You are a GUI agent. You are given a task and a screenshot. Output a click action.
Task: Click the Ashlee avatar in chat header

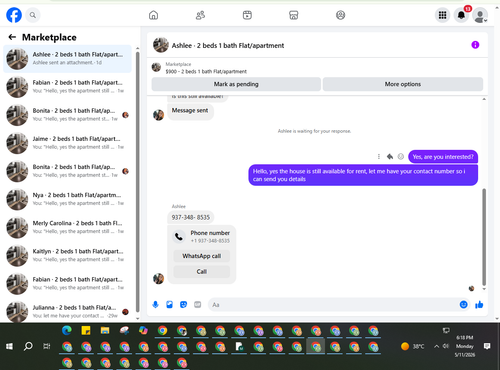click(x=161, y=45)
